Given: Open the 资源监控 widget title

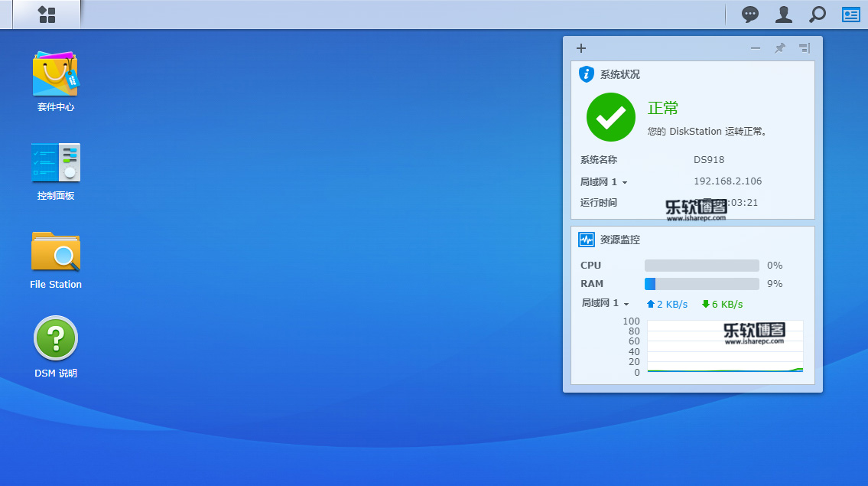Looking at the screenshot, I should (620, 240).
